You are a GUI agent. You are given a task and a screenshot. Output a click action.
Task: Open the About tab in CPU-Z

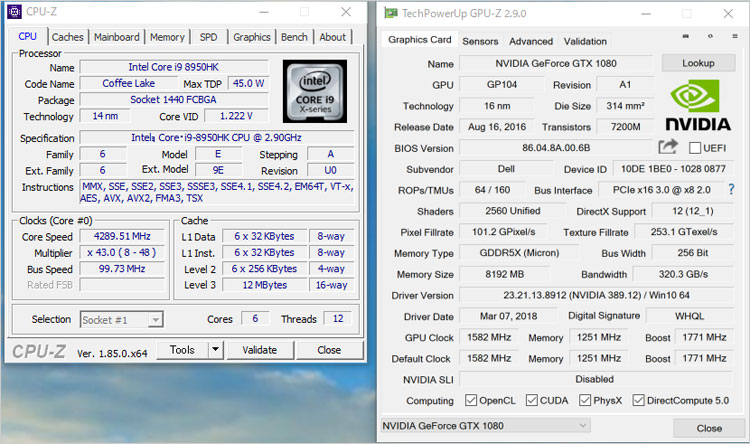pos(332,37)
